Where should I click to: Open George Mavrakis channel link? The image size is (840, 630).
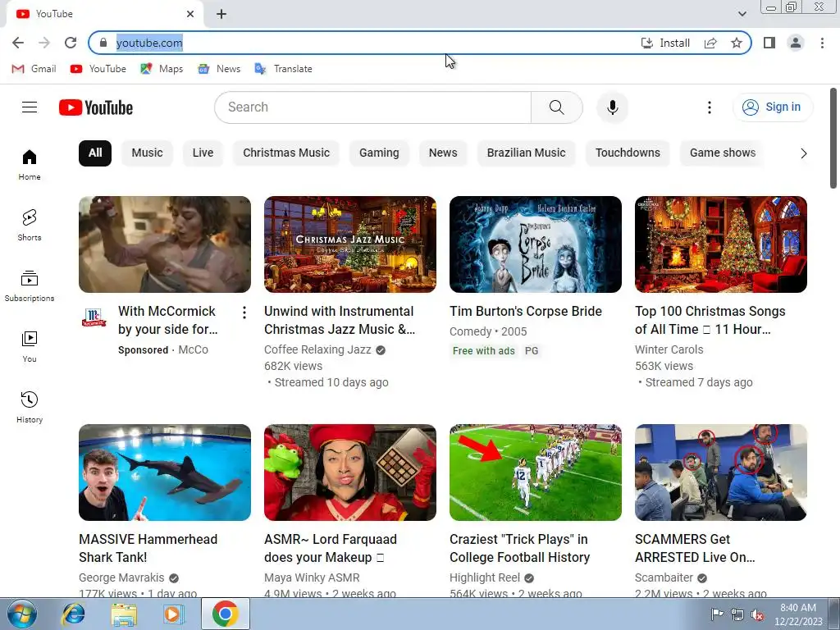click(121, 577)
